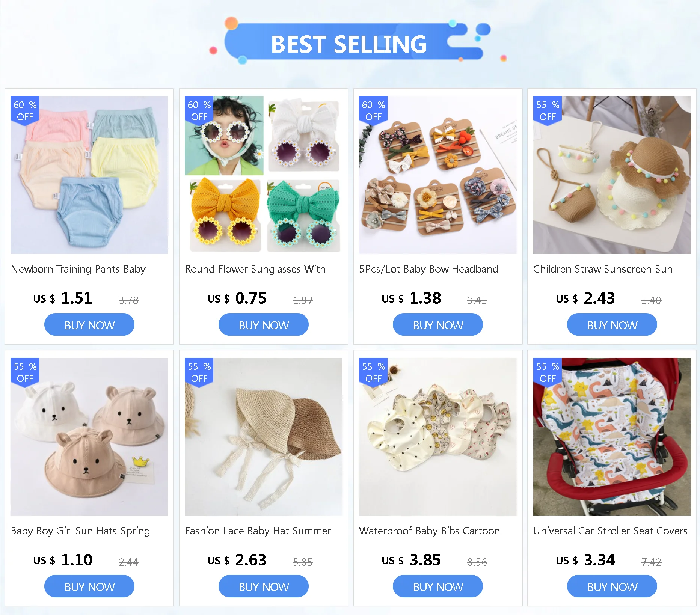Click BUY NOW under Round Flower Sunglasses

pos(264,325)
